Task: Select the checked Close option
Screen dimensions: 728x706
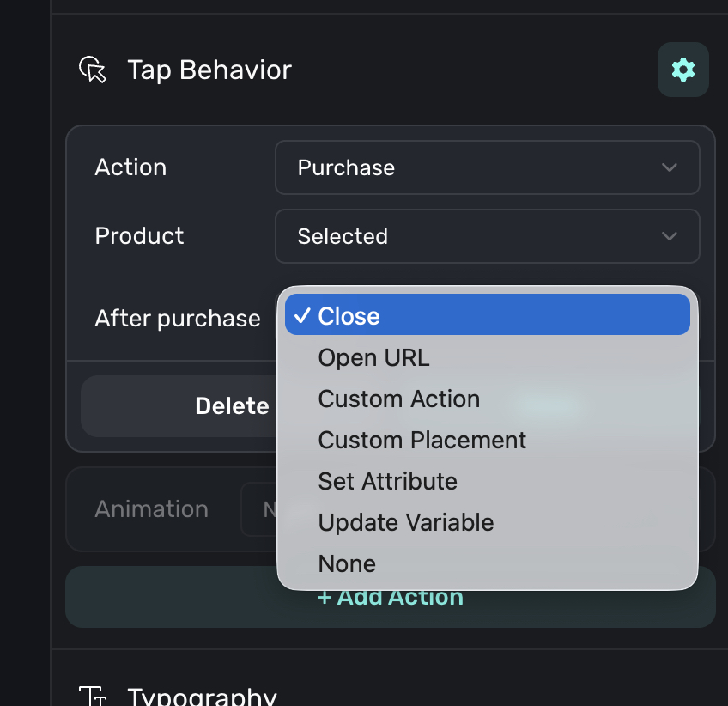Action: [487, 316]
